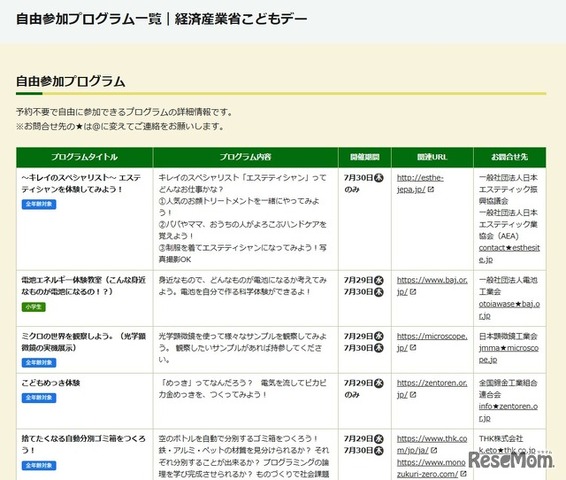Click 全年齢対象 badge under こどもめっき体験
The height and width of the screenshot is (480, 566).
coord(39,398)
